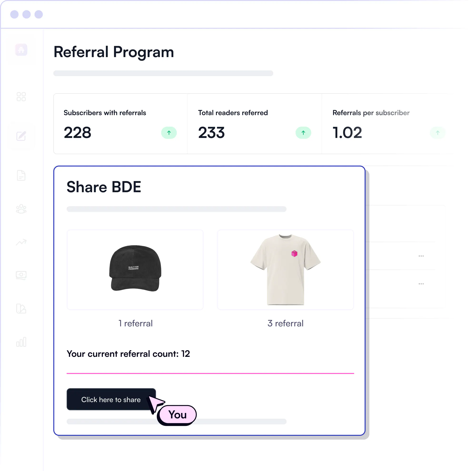This screenshot has height=471, width=476.
Task: Select the t-shirt reward thumbnail
Action: [x=285, y=270]
